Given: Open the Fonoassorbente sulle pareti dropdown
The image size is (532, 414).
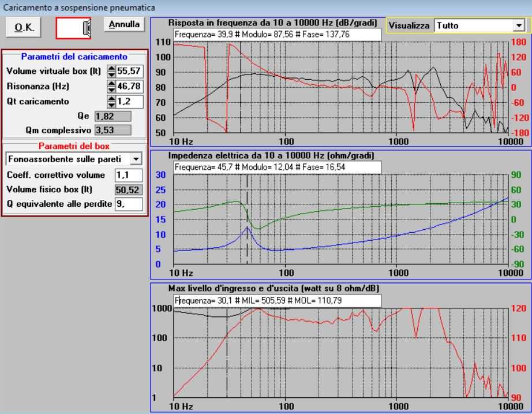Looking at the screenshot, I should [x=74, y=159].
